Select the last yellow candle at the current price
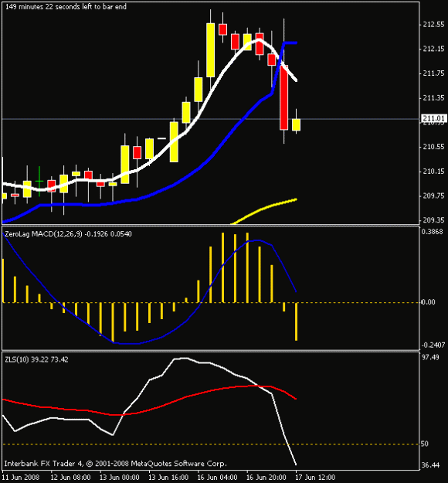The image size is (448, 483). pyautogui.click(x=296, y=124)
